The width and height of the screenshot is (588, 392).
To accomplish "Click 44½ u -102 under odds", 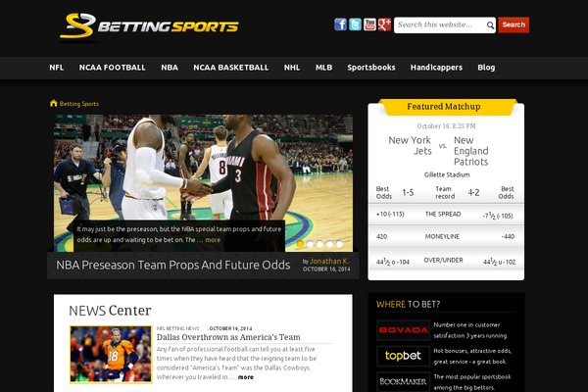I will point(499,262).
